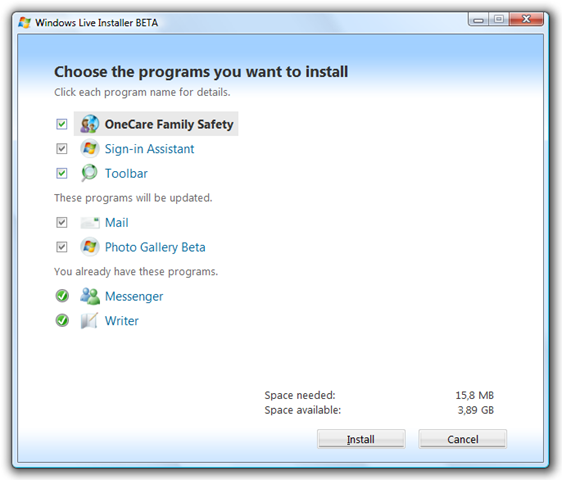Show Photo Gallery Beta details
This screenshot has height=480, width=562.
pos(155,247)
